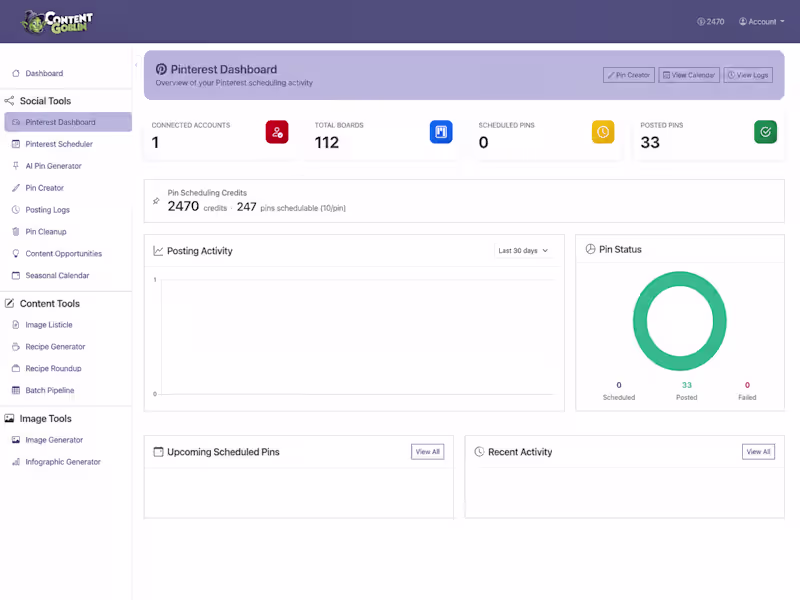The image size is (800, 600).
Task: Open Batch Pipeline tool
Action: pyautogui.click(x=49, y=390)
